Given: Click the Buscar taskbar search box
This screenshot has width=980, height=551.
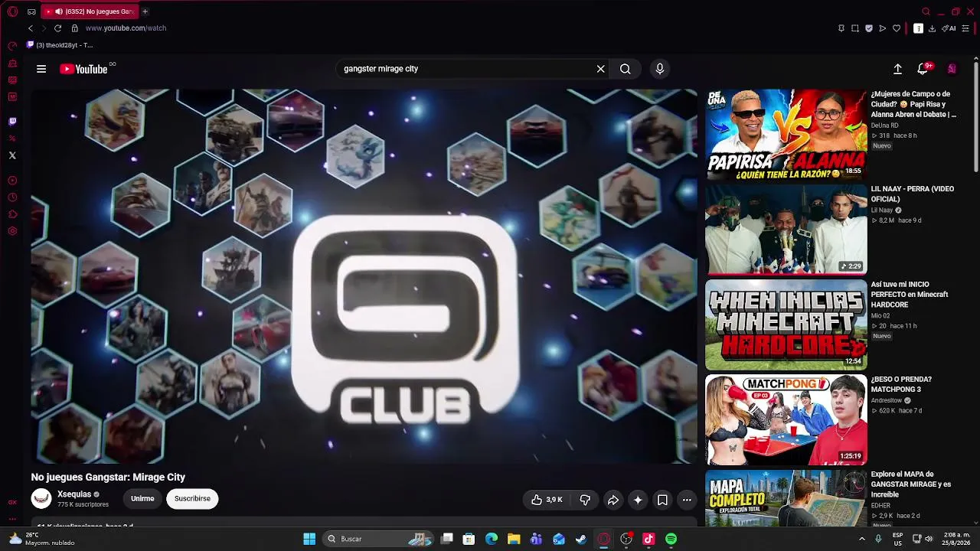Looking at the screenshot, I should point(378,539).
